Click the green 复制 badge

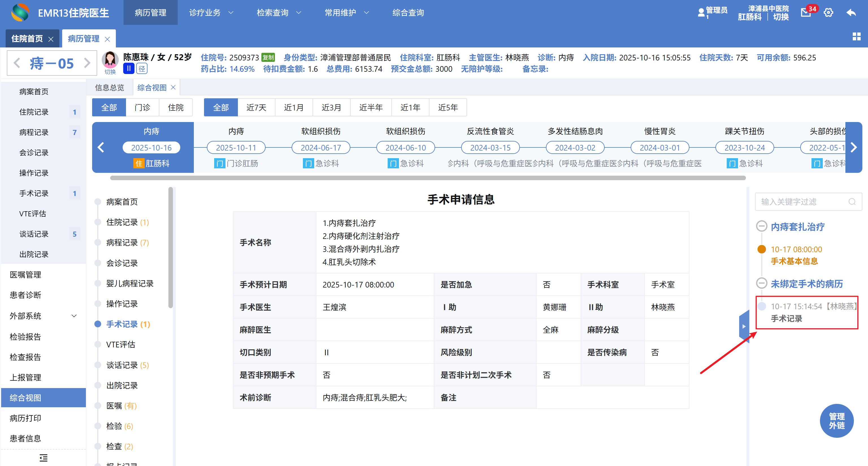pos(268,58)
